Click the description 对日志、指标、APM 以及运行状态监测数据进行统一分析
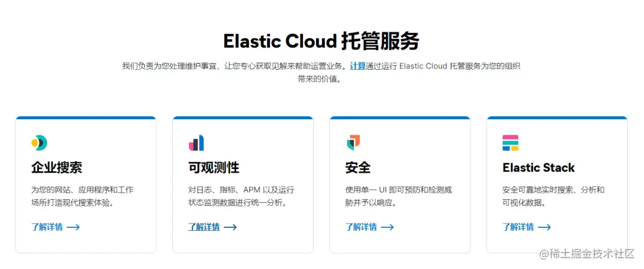The height and width of the screenshot is (269, 644). click(x=241, y=196)
